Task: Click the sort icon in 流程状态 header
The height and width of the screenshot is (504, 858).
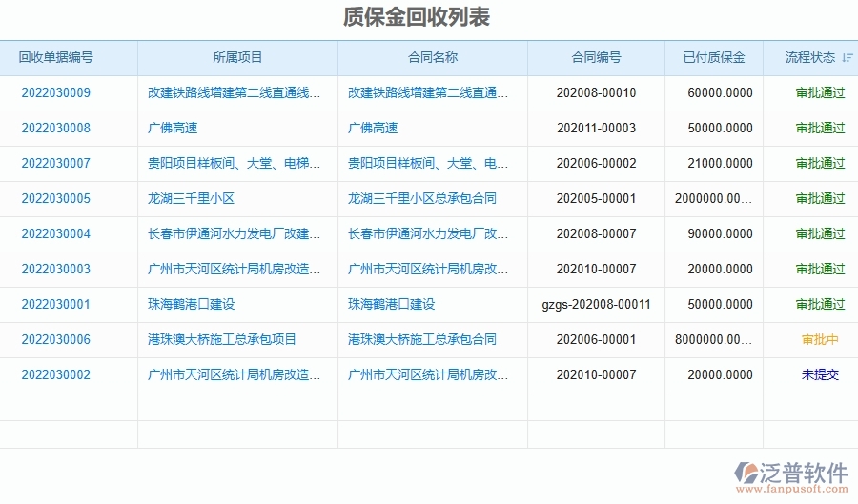Action: pyautogui.click(x=848, y=58)
